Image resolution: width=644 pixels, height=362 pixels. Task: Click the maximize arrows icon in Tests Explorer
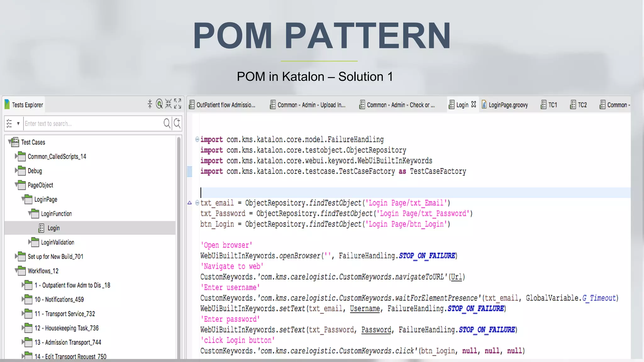pos(178,104)
